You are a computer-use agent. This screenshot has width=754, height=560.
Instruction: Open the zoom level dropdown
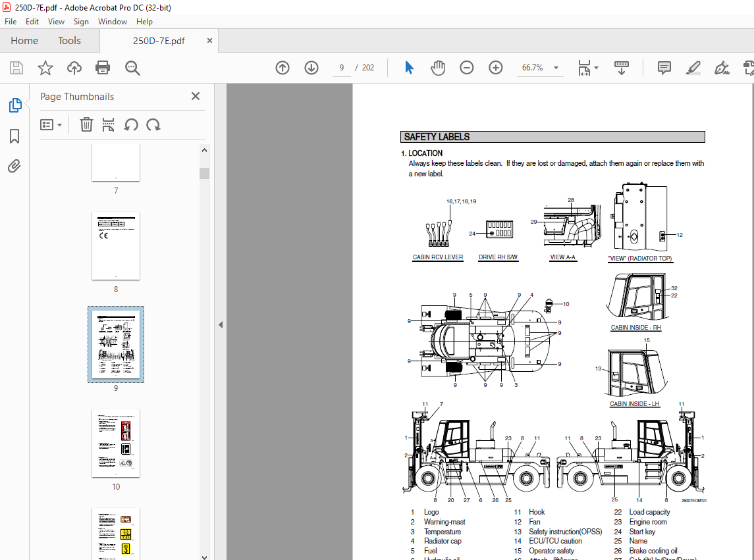click(x=556, y=68)
